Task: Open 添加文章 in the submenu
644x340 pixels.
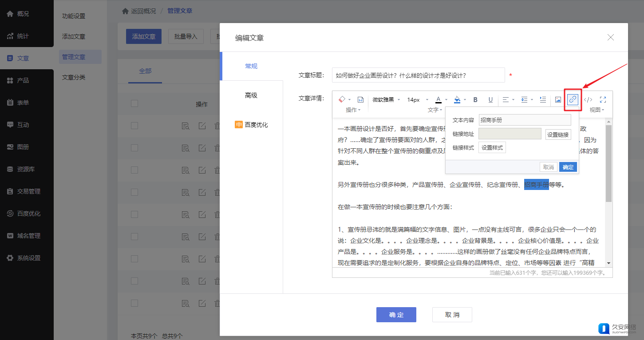Action: (74, 36)
